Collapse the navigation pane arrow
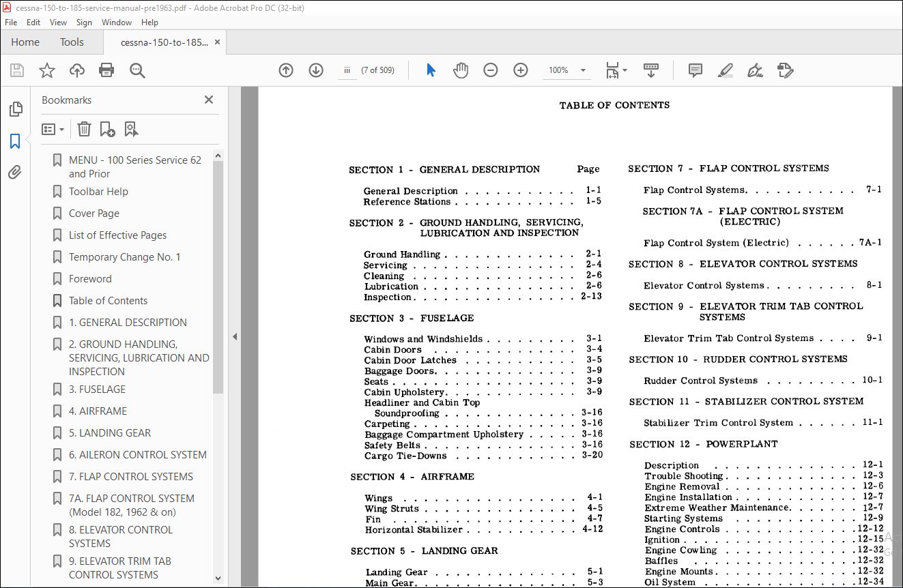Viewport: 903px width, 588px height. [x=235, y=336]
